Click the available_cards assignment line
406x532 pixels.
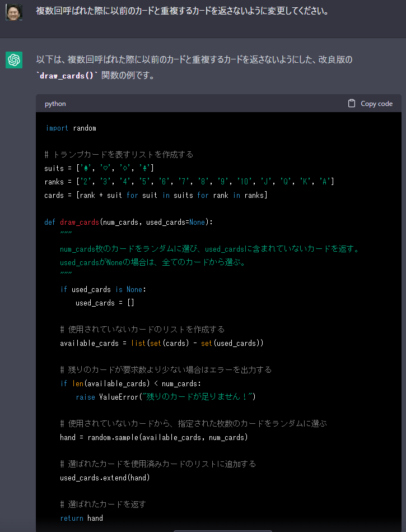click(x=161, y=343)
